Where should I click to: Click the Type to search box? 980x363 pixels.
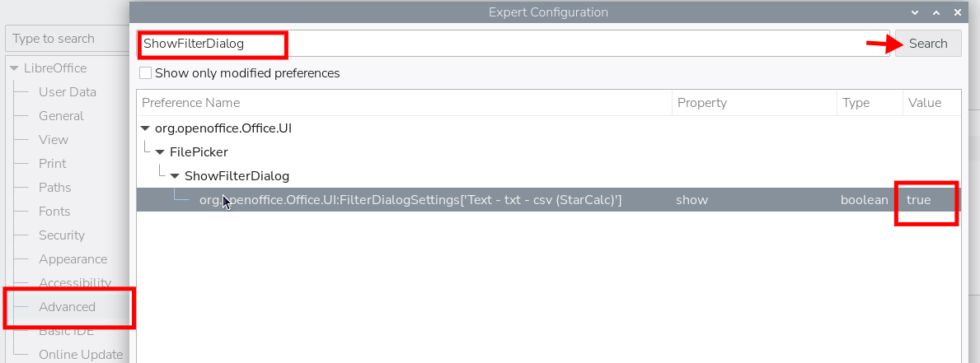tap(68, 39)
